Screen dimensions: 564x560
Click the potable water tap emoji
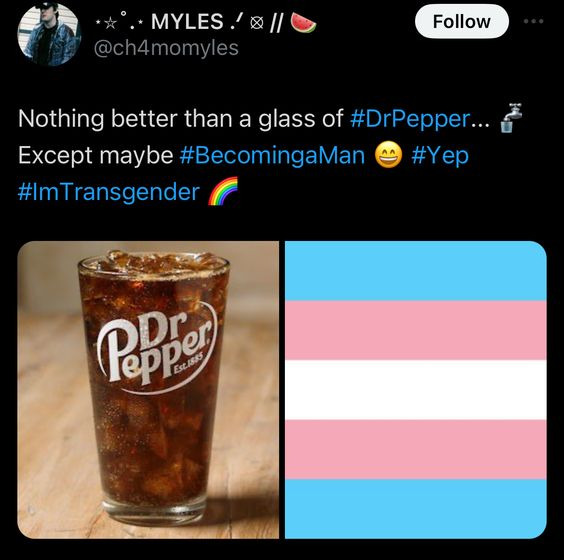[511, 118]
